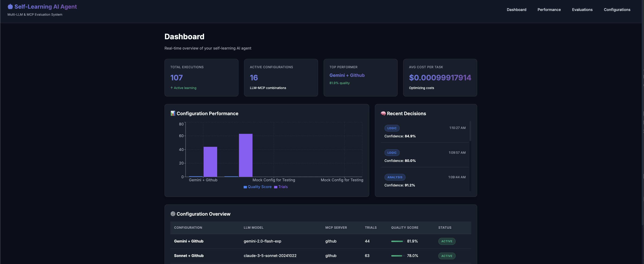
Task: Click the Quality Score column header
Action: click(x=405, y=227)
